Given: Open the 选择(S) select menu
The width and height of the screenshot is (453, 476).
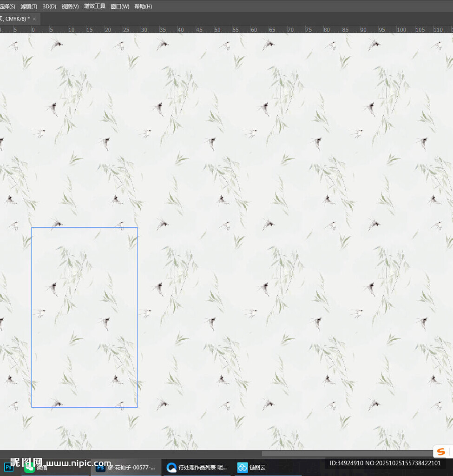Looking at the screenshot, I should [7, 7].
